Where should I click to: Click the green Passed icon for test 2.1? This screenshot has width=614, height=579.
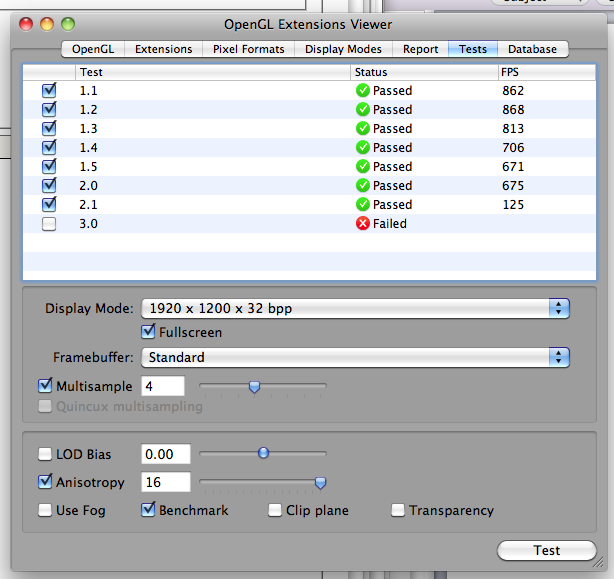(363, 204)
